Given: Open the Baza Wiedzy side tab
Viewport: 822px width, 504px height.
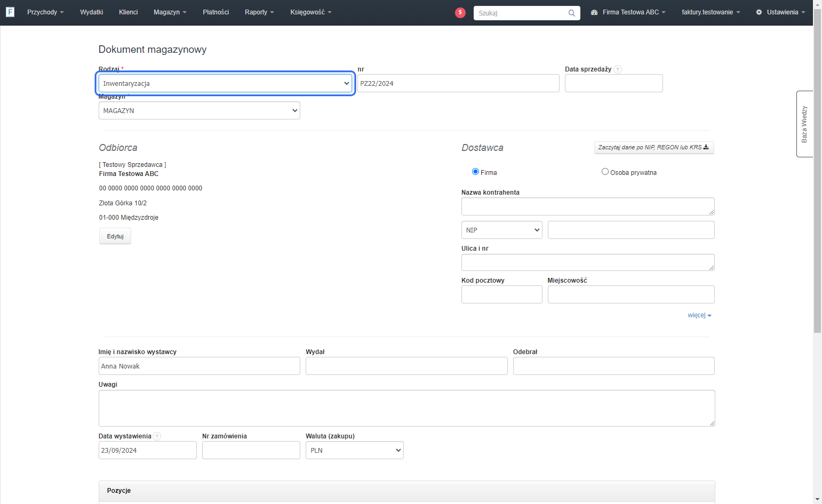Looking at the screenshot, I should click(804, 124).
